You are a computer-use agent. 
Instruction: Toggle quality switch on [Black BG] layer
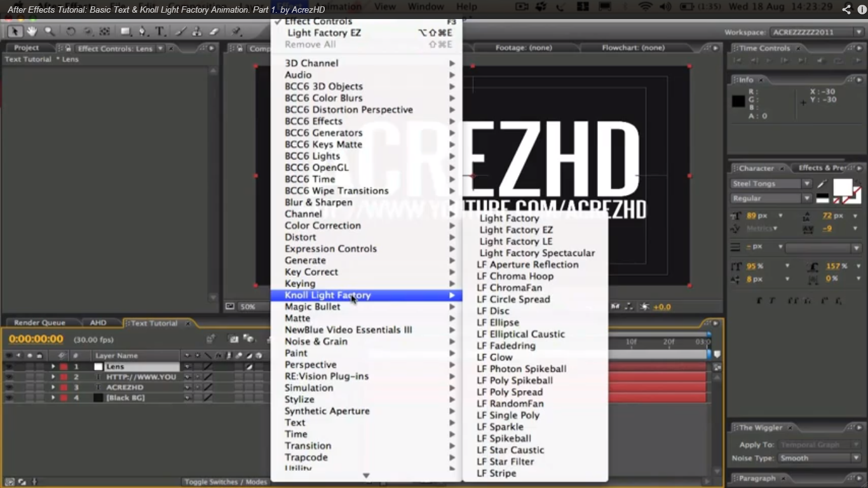pos(208,398)
